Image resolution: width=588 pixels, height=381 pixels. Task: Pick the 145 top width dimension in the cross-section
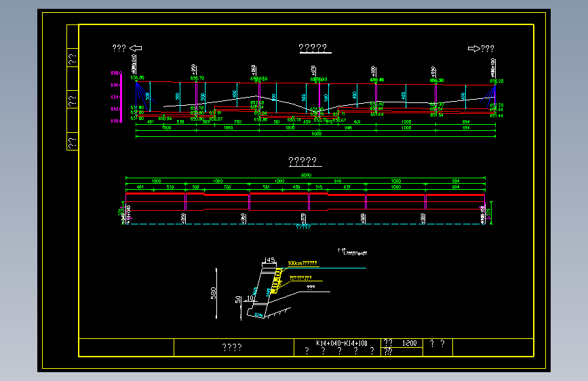click(270, 260)
